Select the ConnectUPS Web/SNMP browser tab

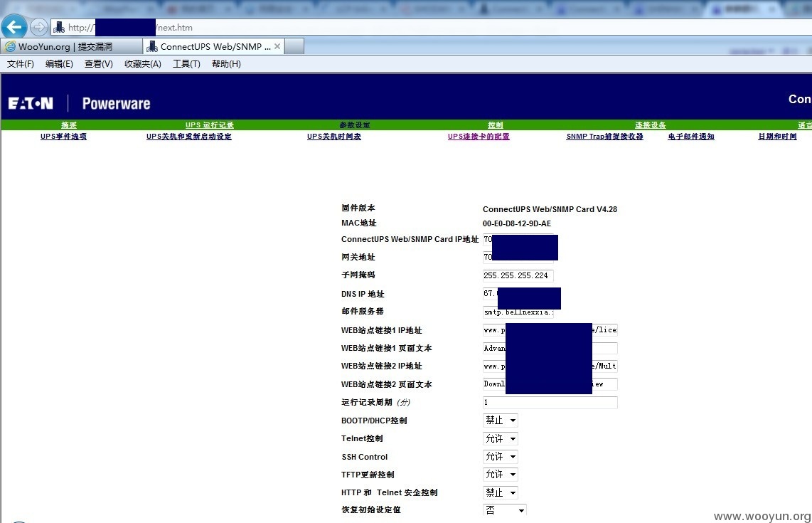pos(213,47)
